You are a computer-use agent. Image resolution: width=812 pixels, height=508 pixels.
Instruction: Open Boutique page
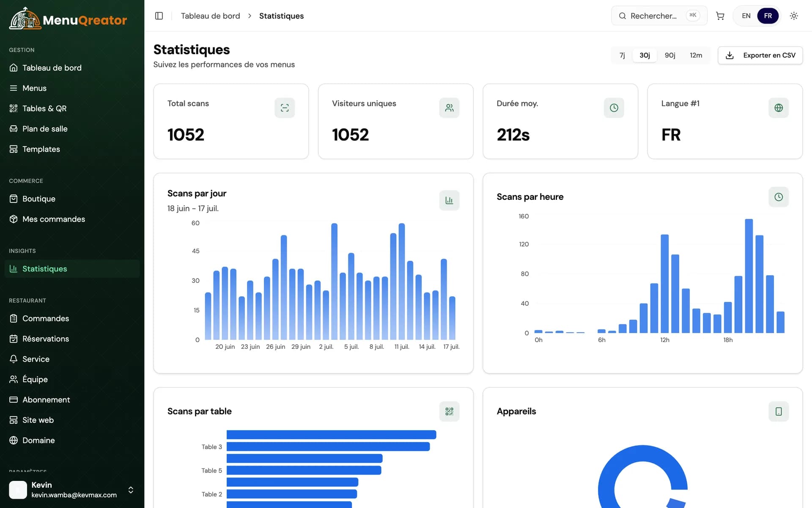pyautogui.click(x=72, y=199)
